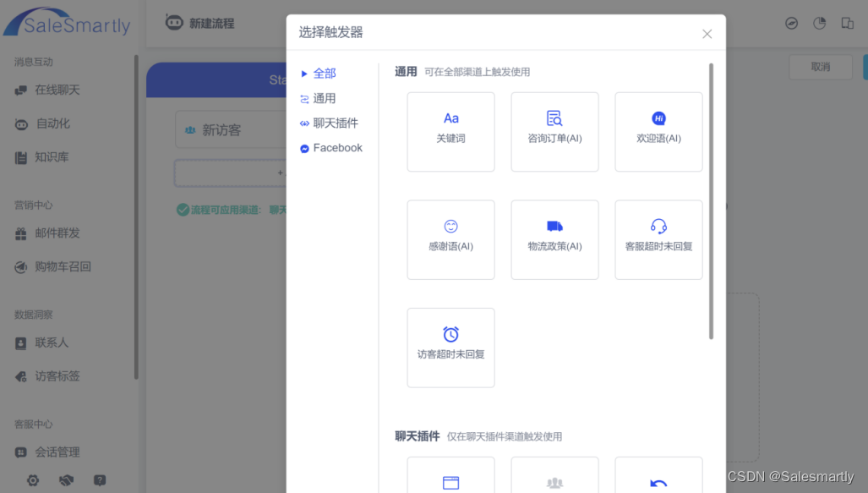Open 在线聊天 in the sidebar

click(57, 90)
